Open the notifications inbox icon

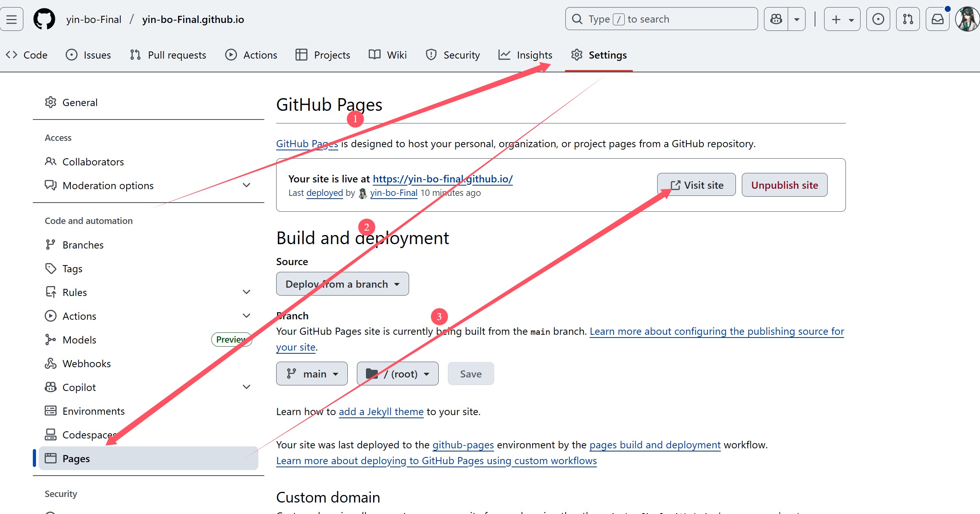coord(937,19)
